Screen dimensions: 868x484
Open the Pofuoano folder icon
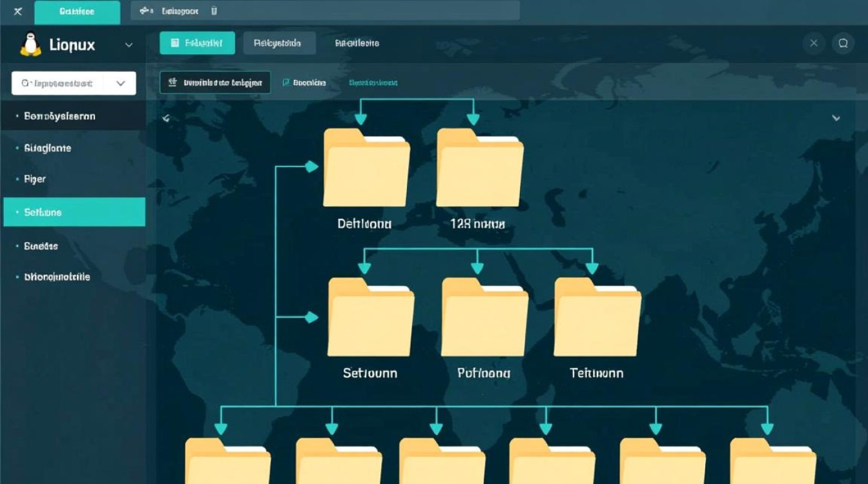pos(484,318)
